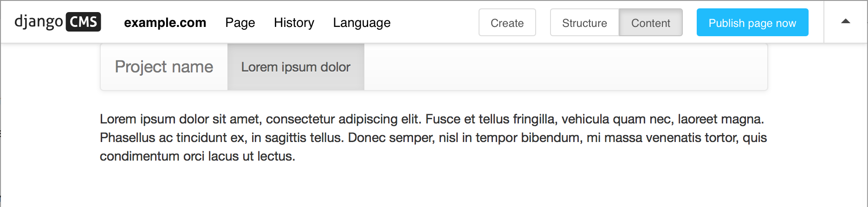868x207 pixels.
Task: Click the paragraph line starting 'Lorem ipsum dolor sit amet'
Action: coord(432,119)
